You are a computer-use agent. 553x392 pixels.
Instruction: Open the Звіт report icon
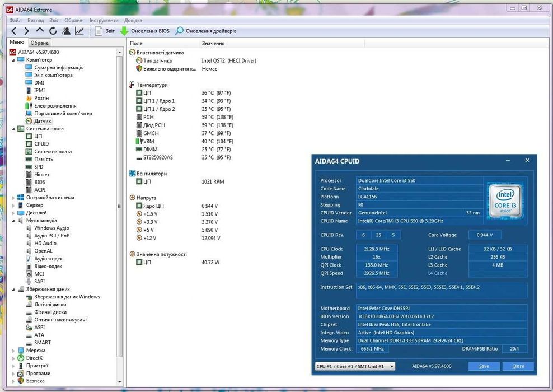pyautogui.click(x=105, y=31)
